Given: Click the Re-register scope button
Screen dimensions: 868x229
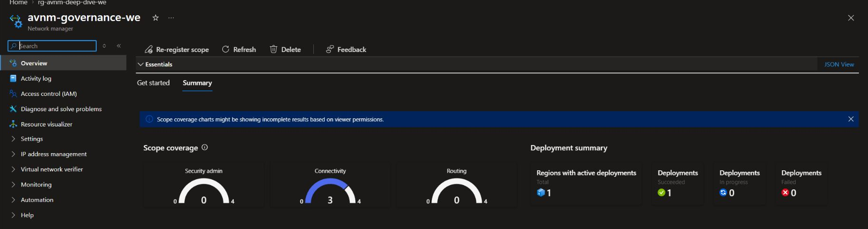Looking at the screenshot, I should coord(177,49).
